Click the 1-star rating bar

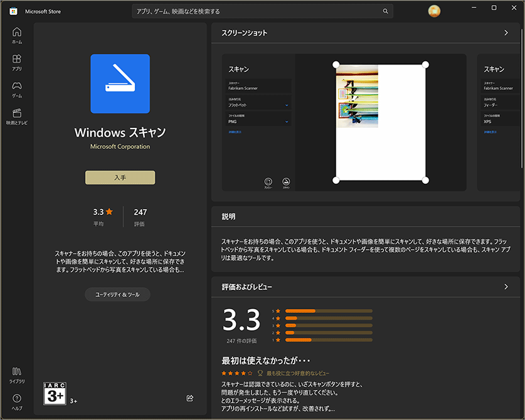[329, 340]
